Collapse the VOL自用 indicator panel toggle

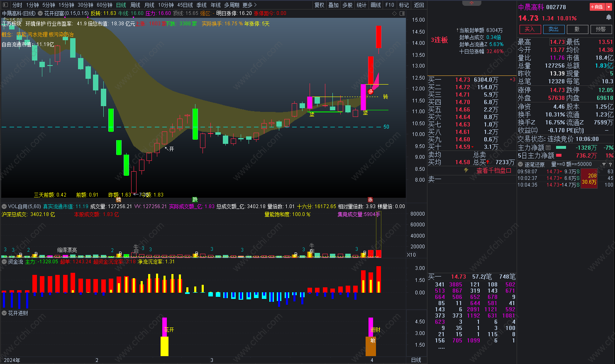(x=4, y=206)
